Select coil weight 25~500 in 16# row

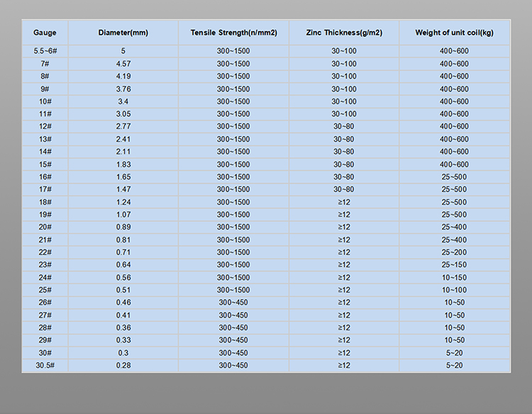click(454, 177)
